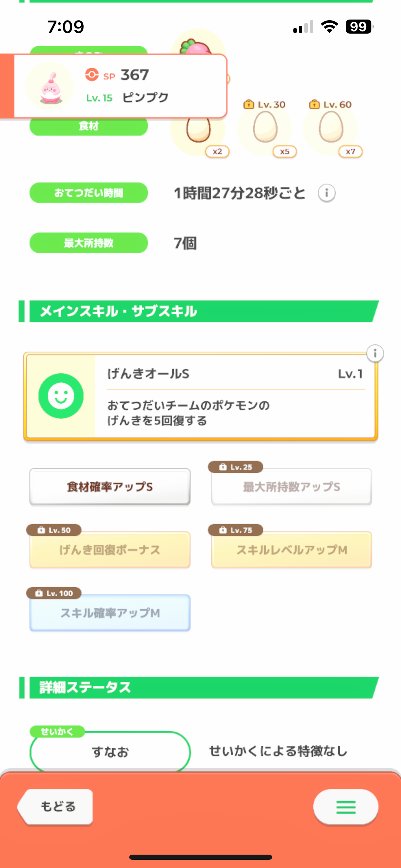Tap the 最大所持数 green label
This screenshot has height=868, width=401.
click(x=89, y=243)
